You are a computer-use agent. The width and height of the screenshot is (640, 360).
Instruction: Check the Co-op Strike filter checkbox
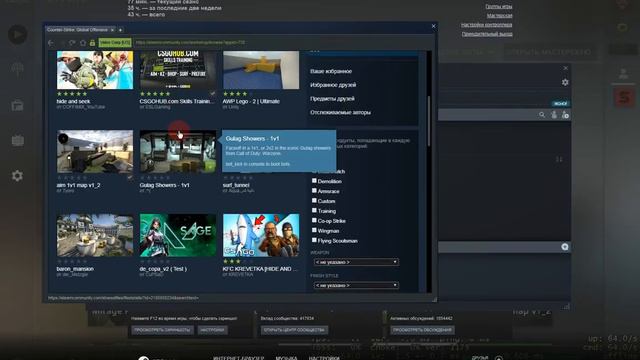point(314,220)
